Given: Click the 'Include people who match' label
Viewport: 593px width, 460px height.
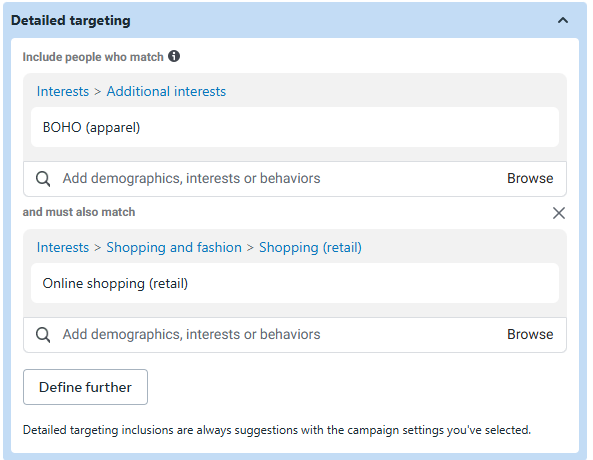Looking at the screenshot, I should [x=93, y=57].
